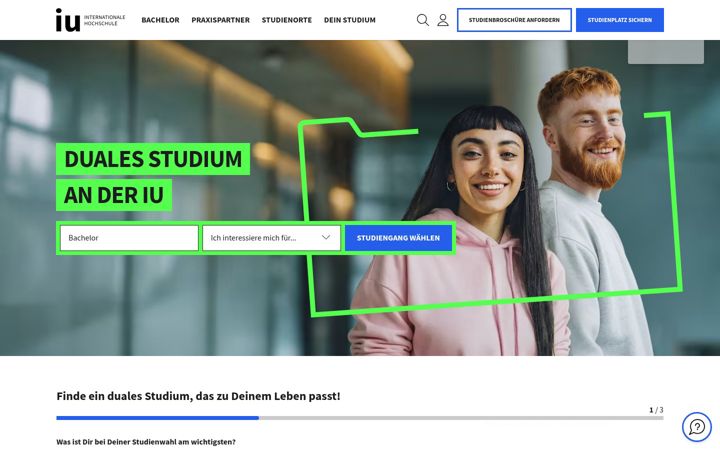Click Studienbroschüre anfordern button
720x450 pixels.
[x=514, y=20]
